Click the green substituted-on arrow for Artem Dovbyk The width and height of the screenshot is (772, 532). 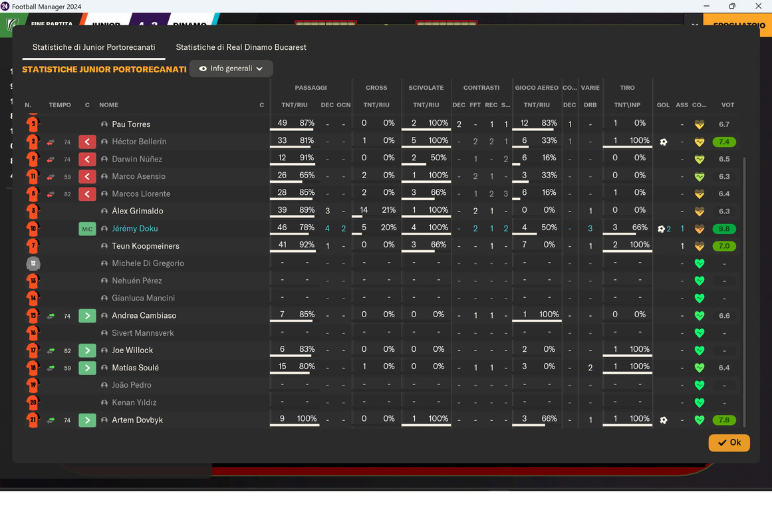87,420
